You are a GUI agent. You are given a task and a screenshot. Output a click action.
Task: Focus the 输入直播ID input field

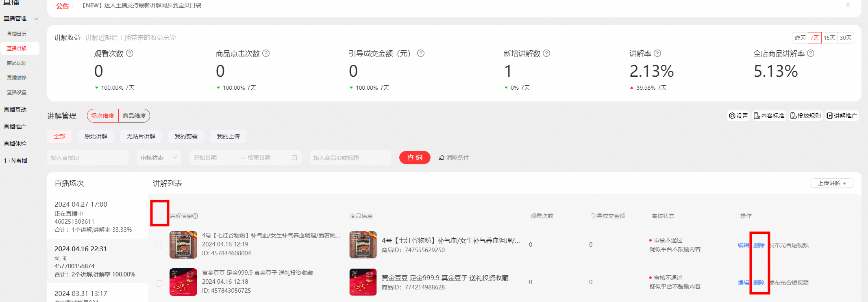[88, 157]
